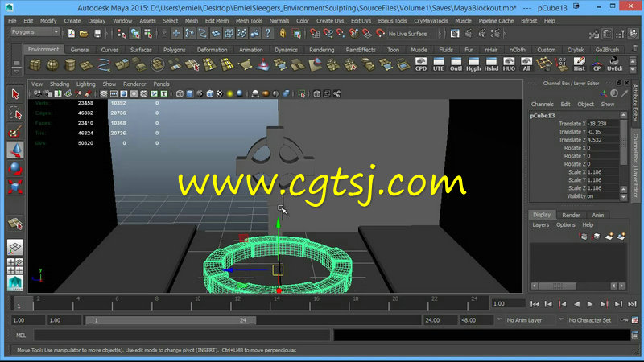Open viewport Shading menu
The height and width of the screenshot is (362, 644).
click(x=60, y=84)
